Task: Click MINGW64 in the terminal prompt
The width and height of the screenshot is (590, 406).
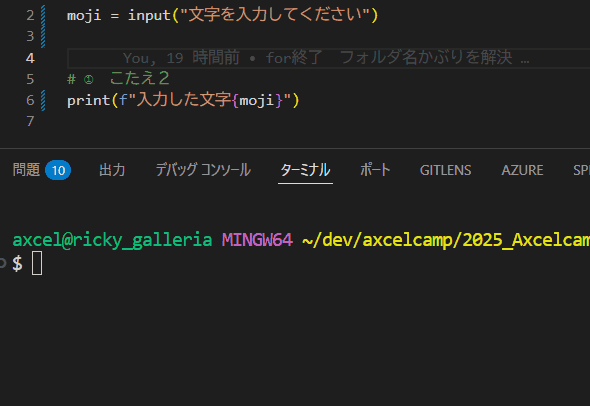Action: click(257, 240)
